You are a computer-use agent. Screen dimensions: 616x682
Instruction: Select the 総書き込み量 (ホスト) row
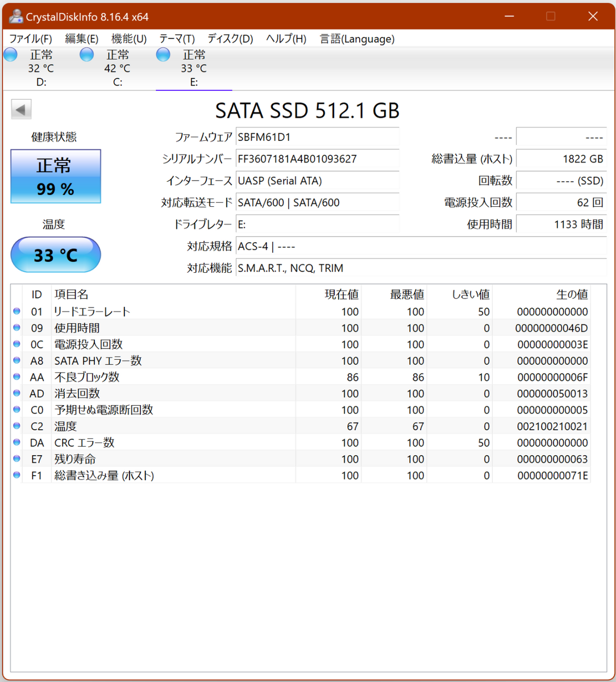(301, 475)
